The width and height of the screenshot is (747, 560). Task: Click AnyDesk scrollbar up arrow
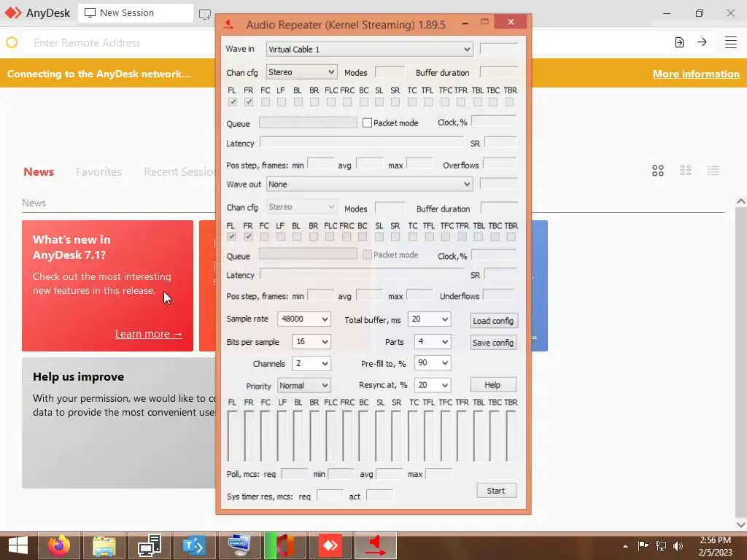(x=741, y=201)
